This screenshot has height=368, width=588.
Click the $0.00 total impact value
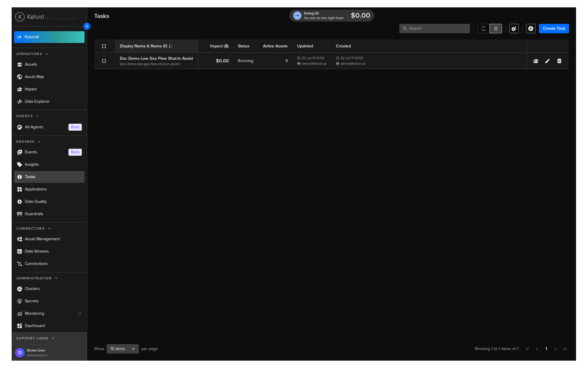(x=360, y=16)
